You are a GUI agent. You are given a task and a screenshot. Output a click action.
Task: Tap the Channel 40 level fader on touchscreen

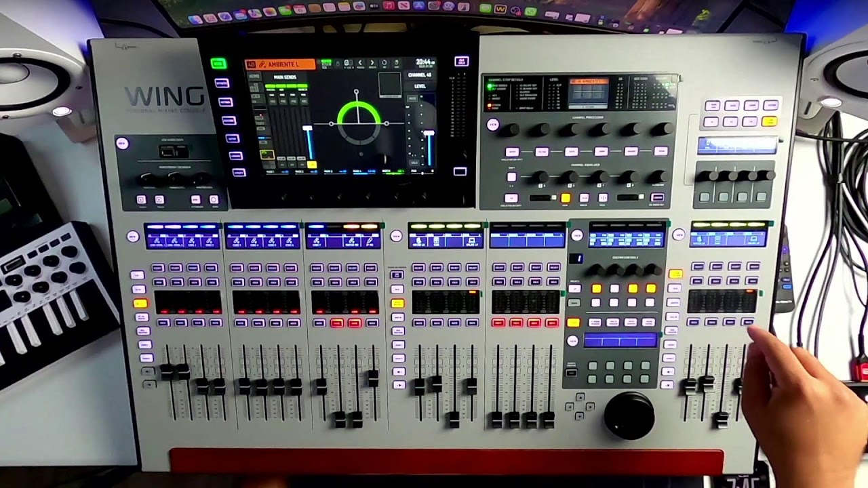pos(429,134)
